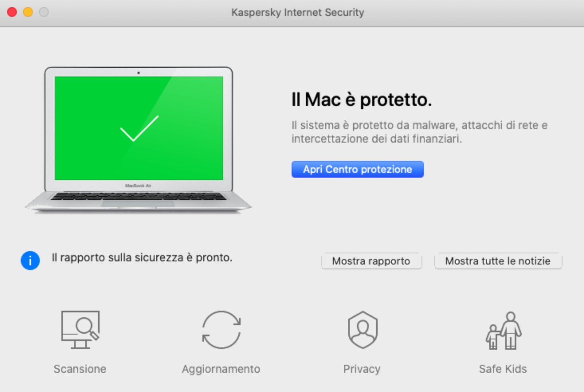Click Mostra tutte le notizie to view news

[498, 261]
